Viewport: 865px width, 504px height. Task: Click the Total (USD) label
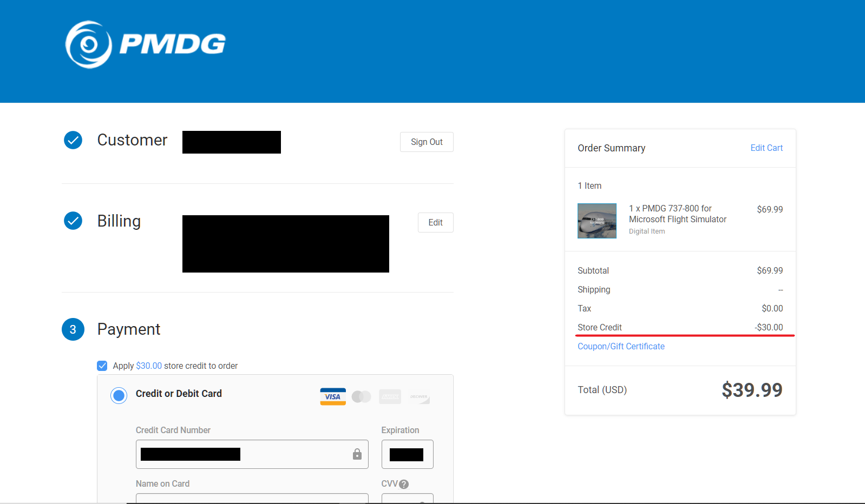pos(602,390)
